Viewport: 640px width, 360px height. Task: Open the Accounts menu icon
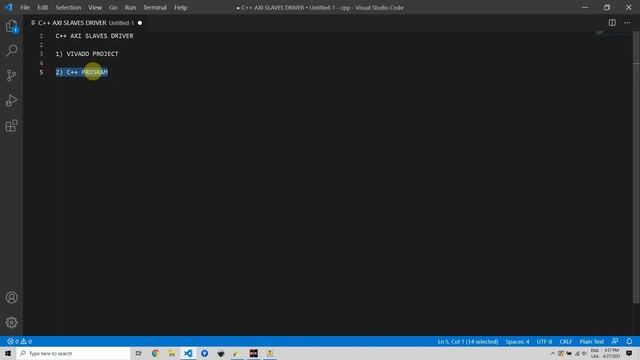11,298
